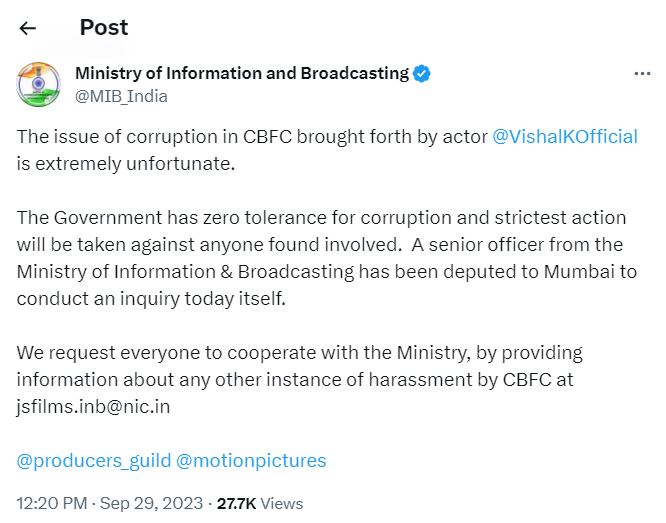Viewport: 666px width, 523px height.
Task: Open the Ministry's profile avatar image
Action: coord(37,84)
